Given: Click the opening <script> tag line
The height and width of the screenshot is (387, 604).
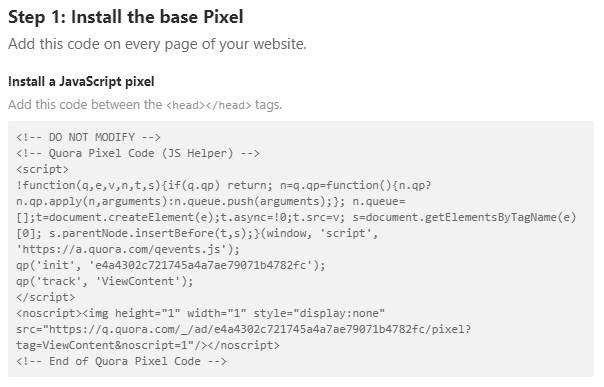Looking at the screenshot, I should [42, 169].
